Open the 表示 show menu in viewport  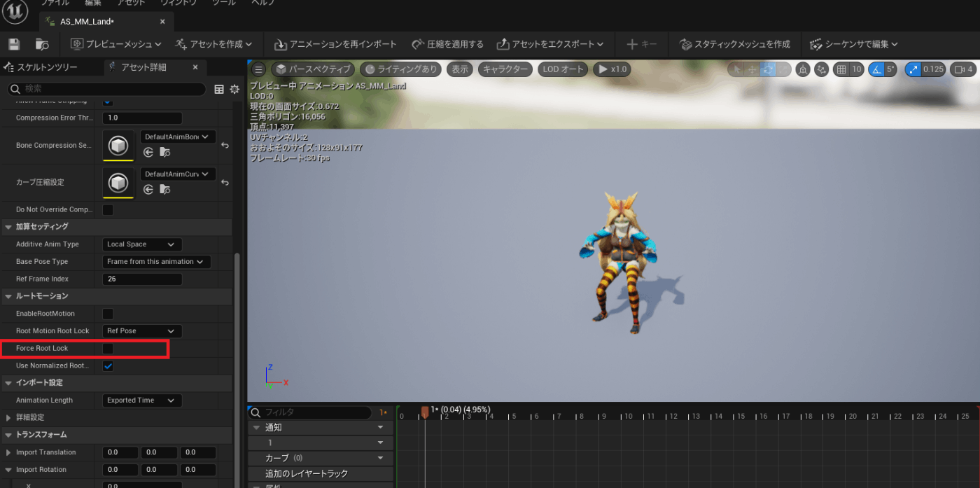point(459,69)
